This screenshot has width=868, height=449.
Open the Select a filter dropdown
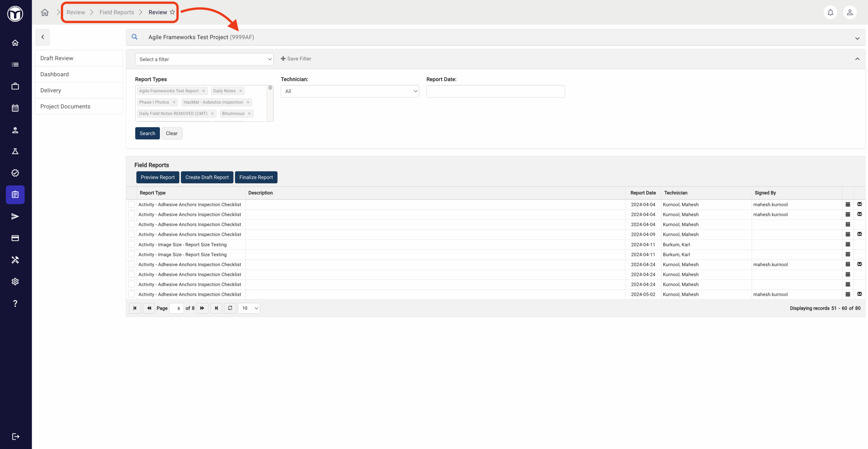point(204,59)
